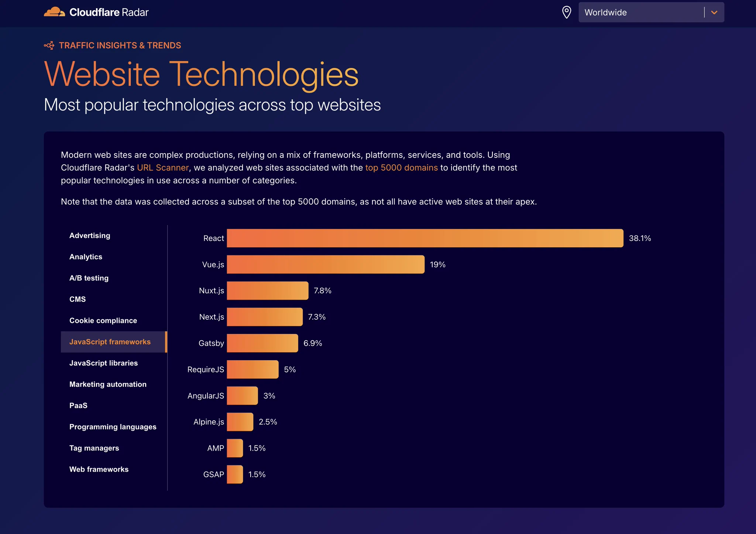Click the GSAP chart bar
Screen dimensions: 756x534
point(235,474)
